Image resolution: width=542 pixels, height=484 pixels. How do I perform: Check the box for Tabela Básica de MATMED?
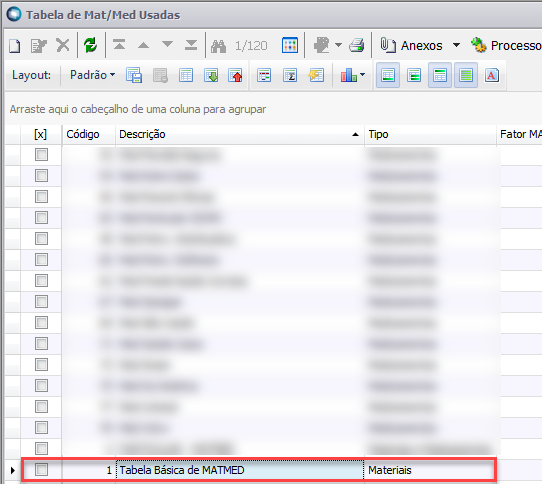42,470
